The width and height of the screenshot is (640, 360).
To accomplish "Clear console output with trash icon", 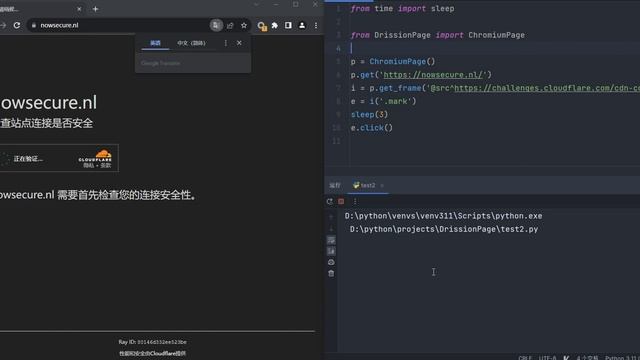I will click(331, 273).
